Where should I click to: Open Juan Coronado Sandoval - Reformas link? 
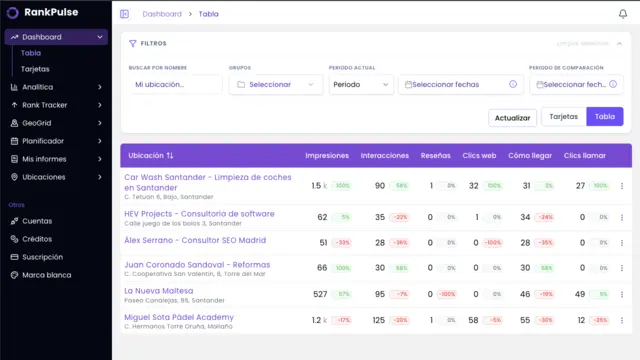coord(197,264)
